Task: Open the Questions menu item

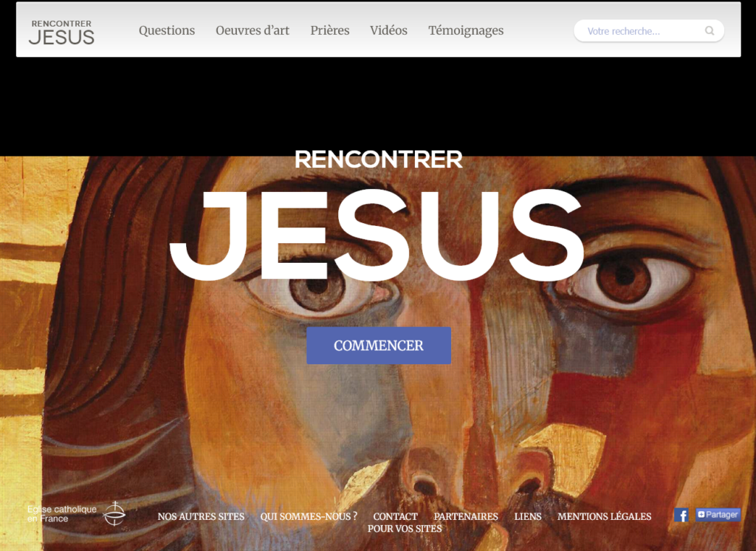Action: pyautogui.click(x=167, y=30)
